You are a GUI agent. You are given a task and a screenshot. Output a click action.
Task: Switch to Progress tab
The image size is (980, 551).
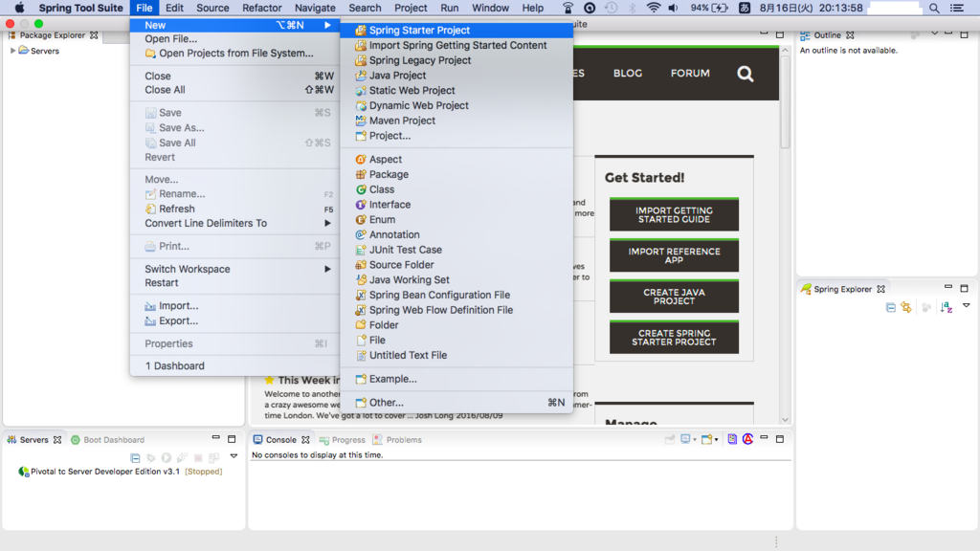pyautogui.click(x=342, y=440)
